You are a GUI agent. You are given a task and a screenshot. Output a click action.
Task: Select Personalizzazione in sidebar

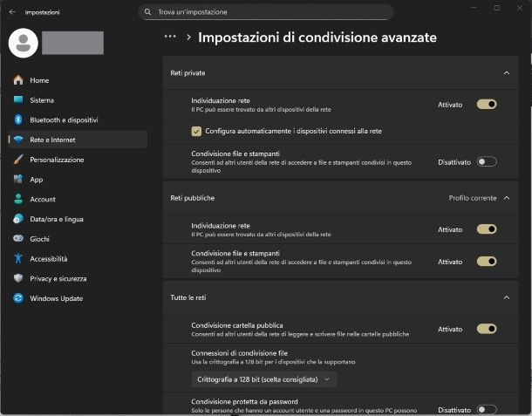tap(78, 160)
